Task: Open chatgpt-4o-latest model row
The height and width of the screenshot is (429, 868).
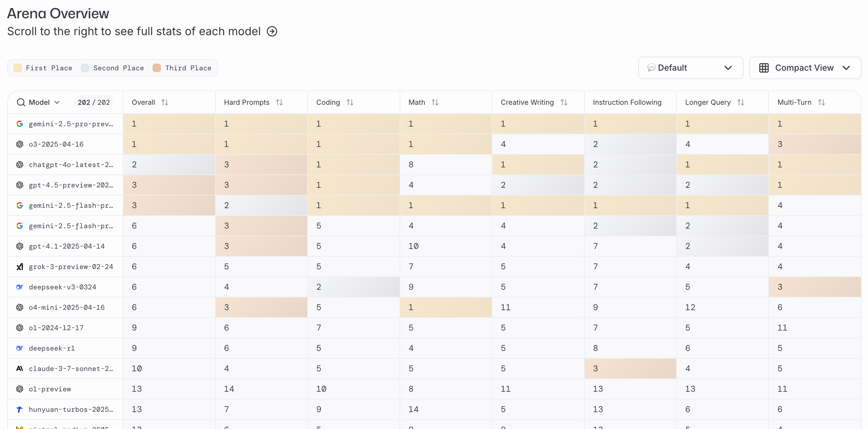Action: [434, 165]
